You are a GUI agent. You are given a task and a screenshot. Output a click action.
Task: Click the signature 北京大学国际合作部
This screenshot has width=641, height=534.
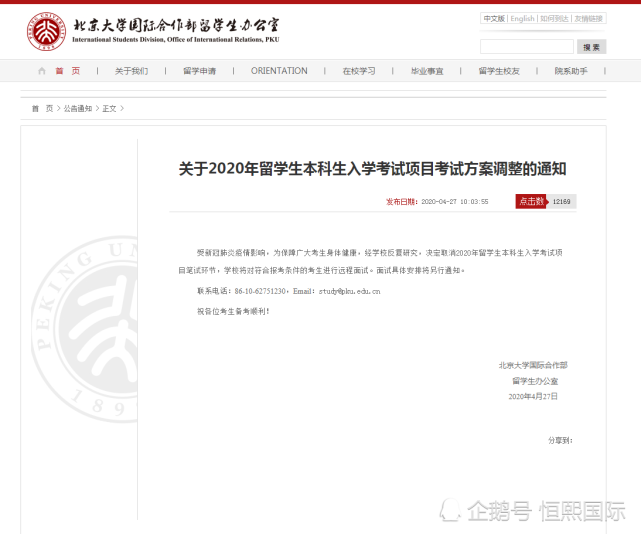[x=533, y=365]
